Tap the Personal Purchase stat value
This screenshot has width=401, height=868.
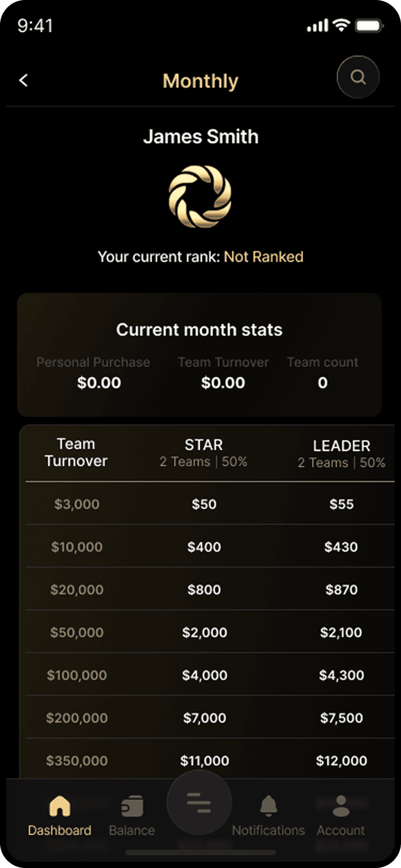pos(99,383)
